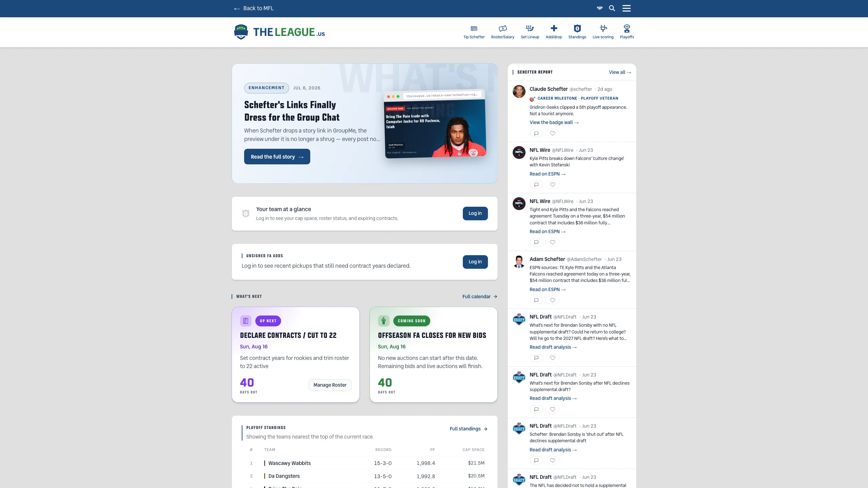The image size is (868, 488).
Task: Like the Claude Schefter post
Action: pos(553,134)
